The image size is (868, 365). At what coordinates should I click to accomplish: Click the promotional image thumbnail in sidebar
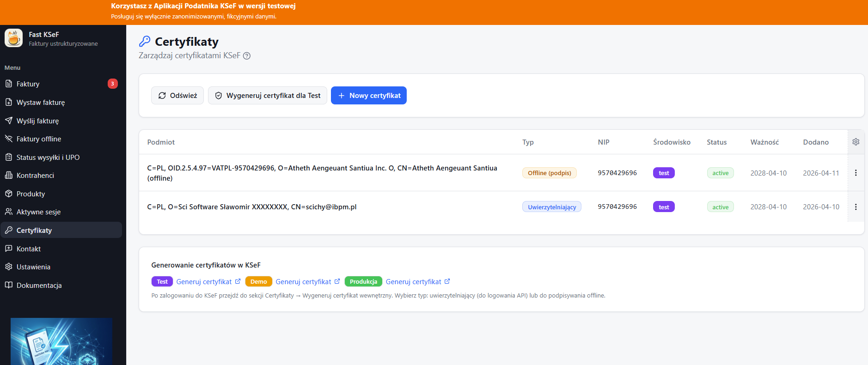61,341
